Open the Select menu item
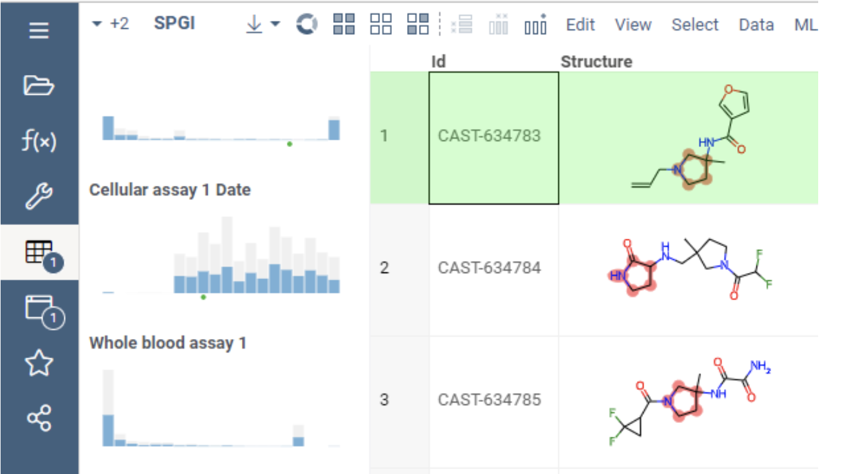The image size is (868, 474). click(695, 25)
